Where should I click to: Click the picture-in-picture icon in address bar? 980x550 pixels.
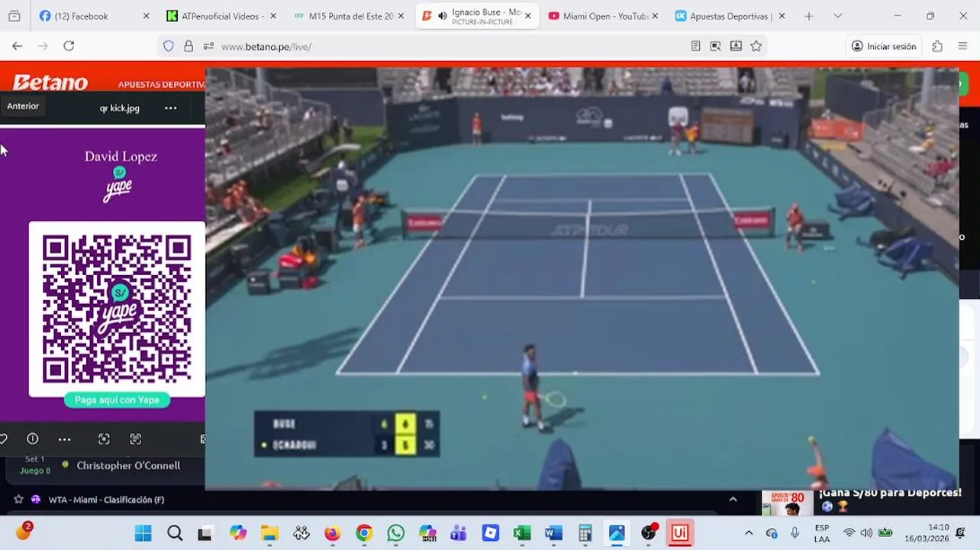click(x=715, y=47)
